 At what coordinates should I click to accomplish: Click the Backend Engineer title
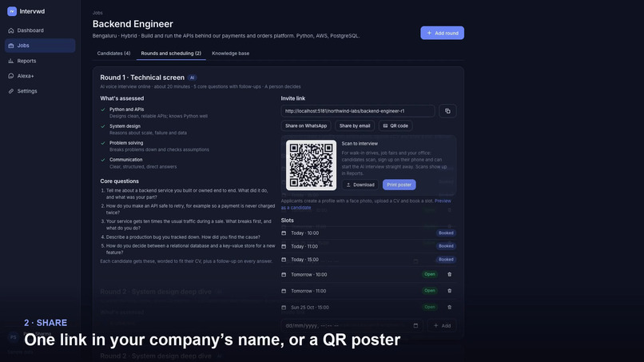(133, 24)
